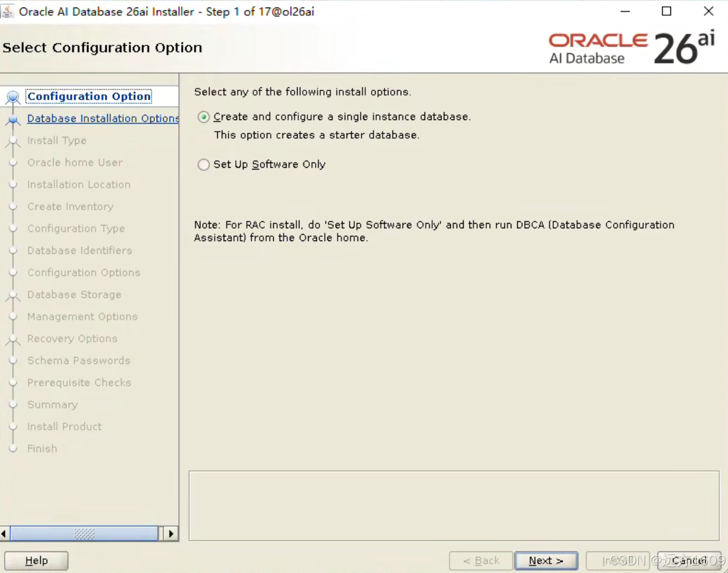Select 'Create and configure a single instance database' radio

(203, 117)
